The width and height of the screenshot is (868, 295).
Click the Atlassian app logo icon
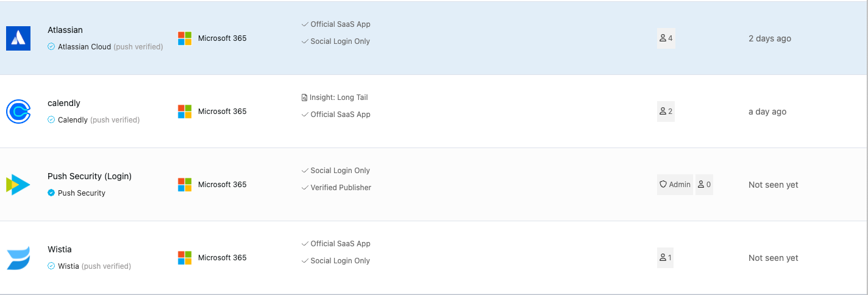pyautogui.click(x=18, y=38)
